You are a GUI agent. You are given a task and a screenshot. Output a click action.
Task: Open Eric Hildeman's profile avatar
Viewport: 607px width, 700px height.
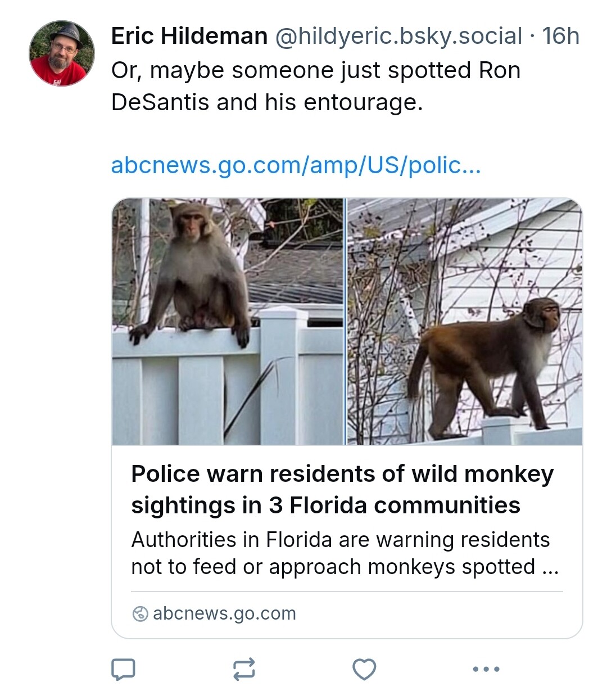(x=62, y=53)
